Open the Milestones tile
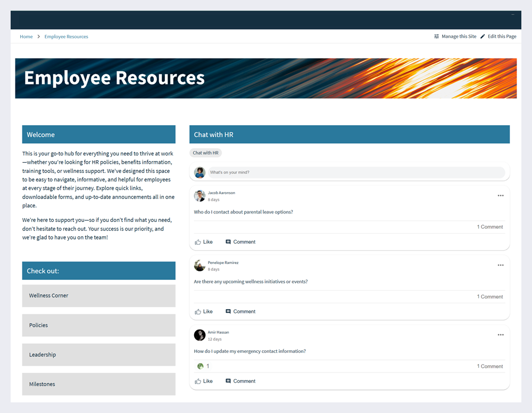Image resolution: width=532 pixels, height=413 pixels. (98, 384)
